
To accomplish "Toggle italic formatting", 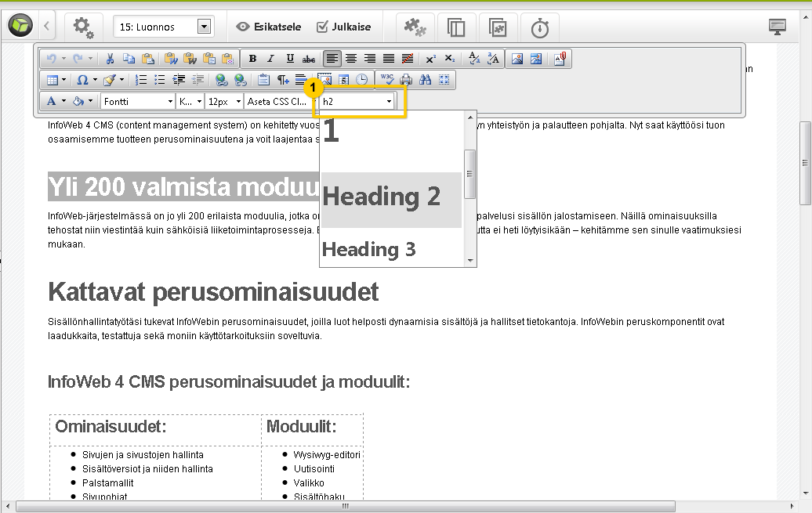I will pyautogui.click(x=271, y=59).
